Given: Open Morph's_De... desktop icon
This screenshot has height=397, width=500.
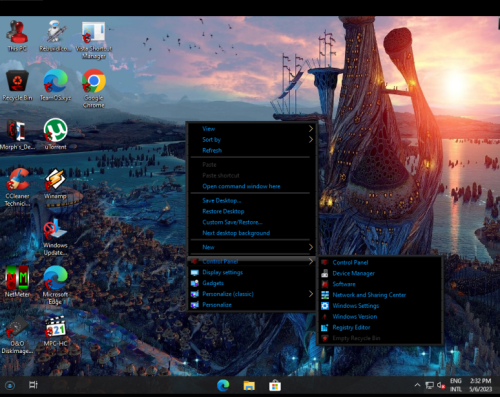Looking at the screenshot, I should (17, 134).
